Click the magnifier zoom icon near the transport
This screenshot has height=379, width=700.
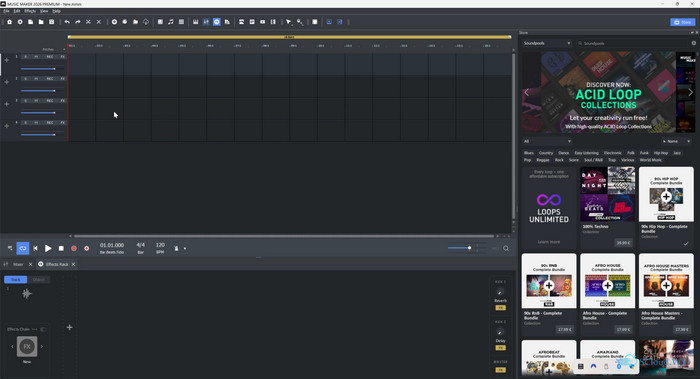(506, 248)
